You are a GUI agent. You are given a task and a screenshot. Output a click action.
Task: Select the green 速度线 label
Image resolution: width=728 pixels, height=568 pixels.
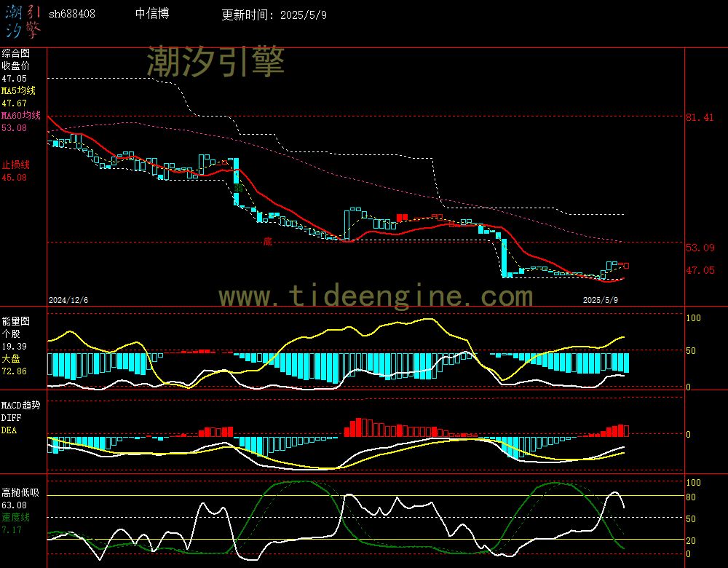coord(15,517)
